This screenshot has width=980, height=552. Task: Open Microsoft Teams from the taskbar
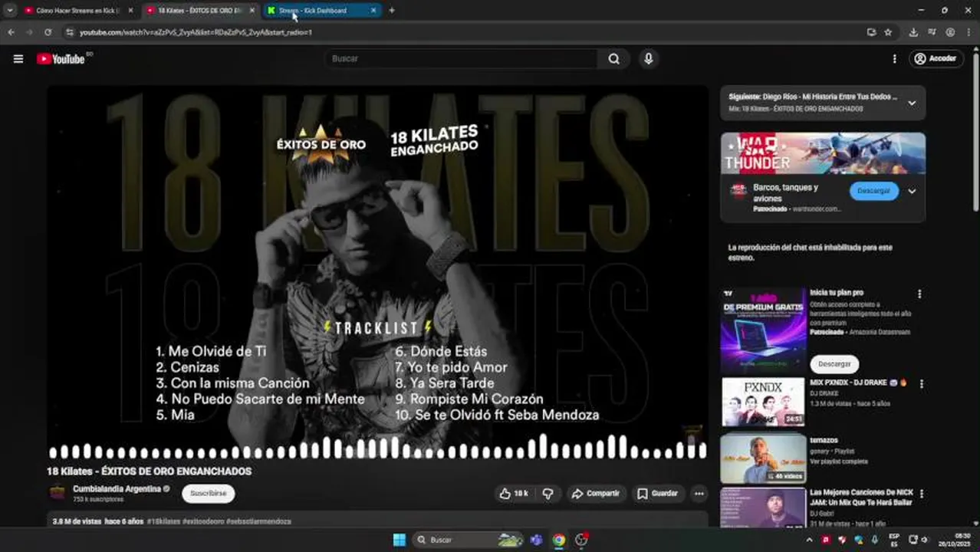point(536,540)
